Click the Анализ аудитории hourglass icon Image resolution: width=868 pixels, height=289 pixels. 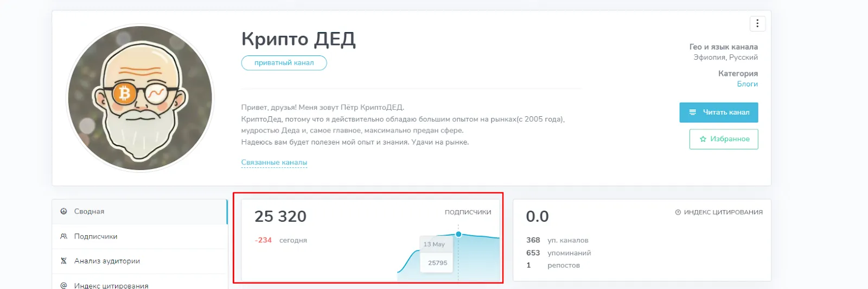[x=63, y=261]
